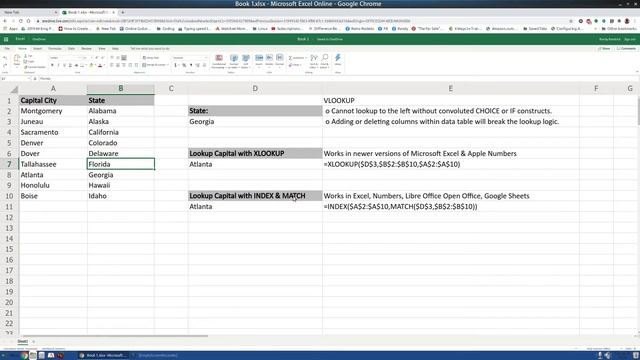Image resolution: width=640 pixels, height=360 pixels.
Task: Select cell with 'Honolulu'
Action: click(53, 185)
